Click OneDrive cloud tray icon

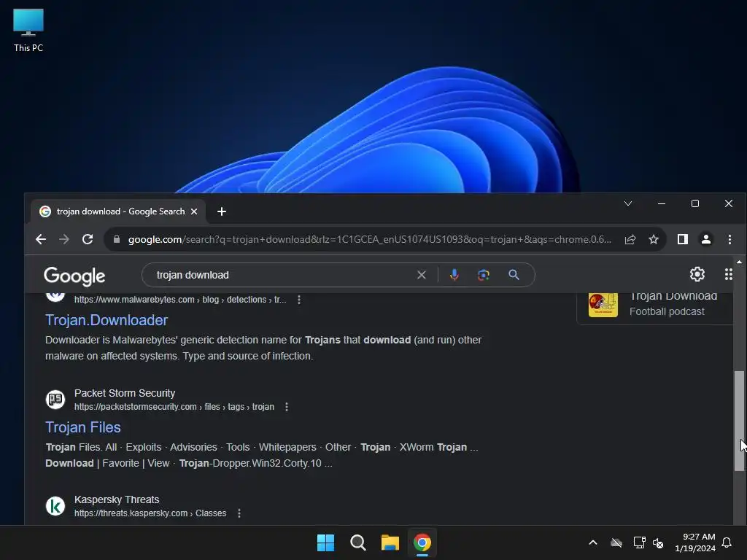[616, 542]
